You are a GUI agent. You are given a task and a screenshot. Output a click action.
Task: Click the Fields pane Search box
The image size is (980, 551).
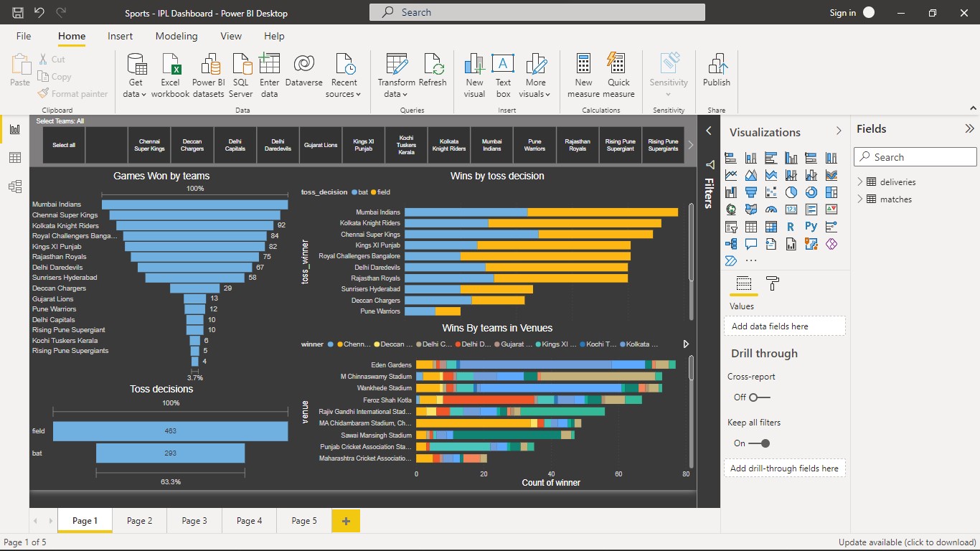pos(915,157)
